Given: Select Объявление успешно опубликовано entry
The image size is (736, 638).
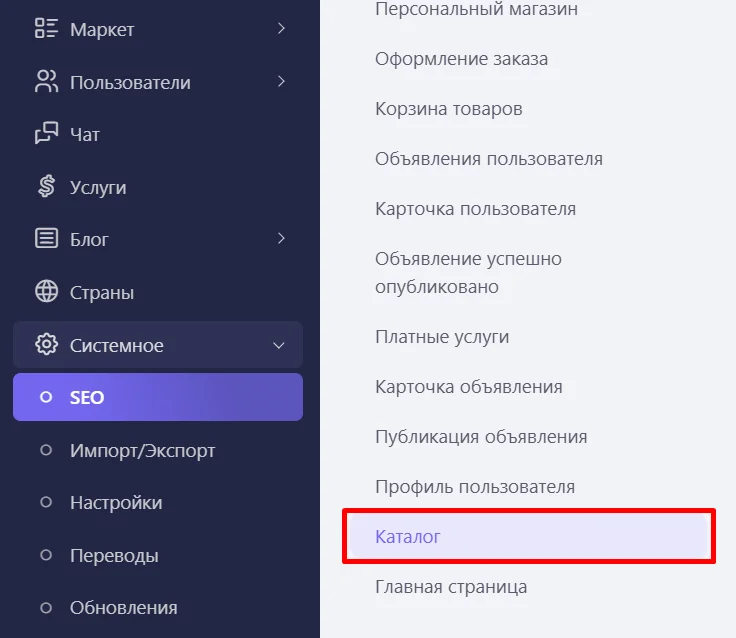Looking at the screenshot, I should (468, 272).
